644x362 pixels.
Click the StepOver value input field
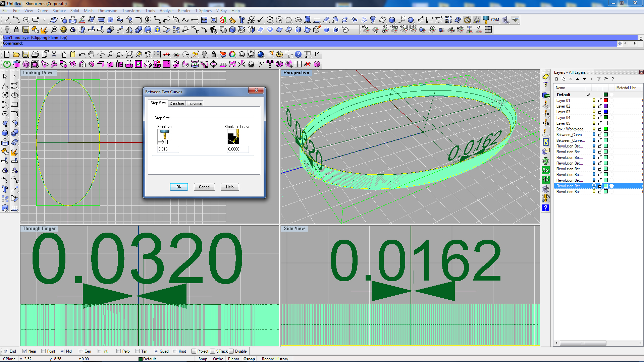(168, 149)
